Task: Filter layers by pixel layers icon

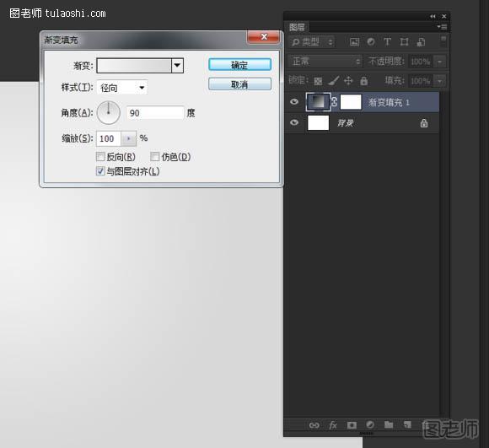Action: click(354, 42)
